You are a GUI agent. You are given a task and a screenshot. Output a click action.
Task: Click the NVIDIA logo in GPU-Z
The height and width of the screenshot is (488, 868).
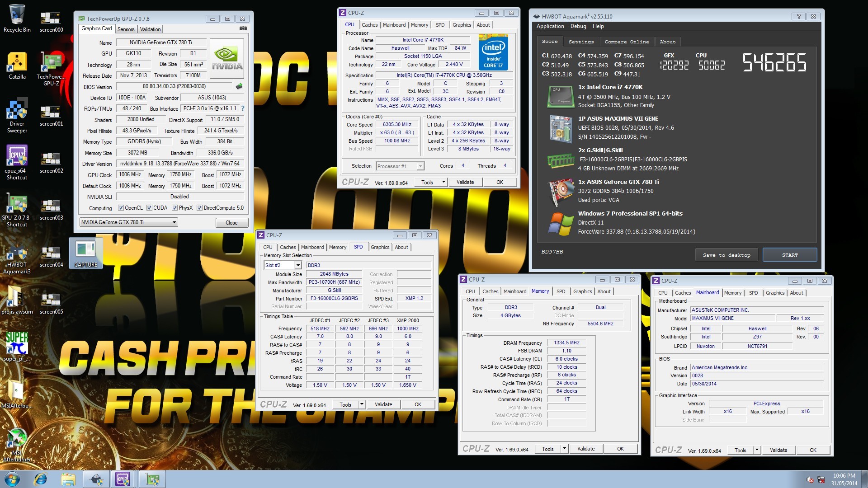(x=227, y=59)
